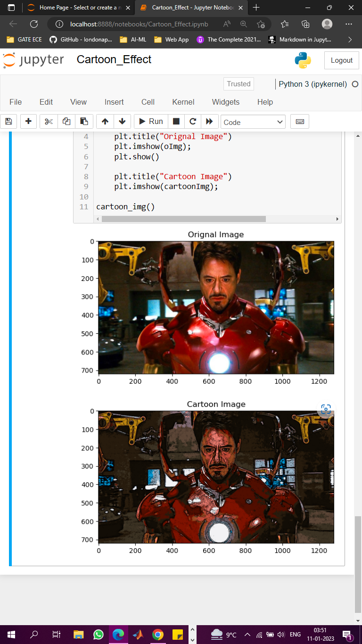Open the GATE ECE bookmark folder
The image size is (362, 644).
(x=25, y=40)
